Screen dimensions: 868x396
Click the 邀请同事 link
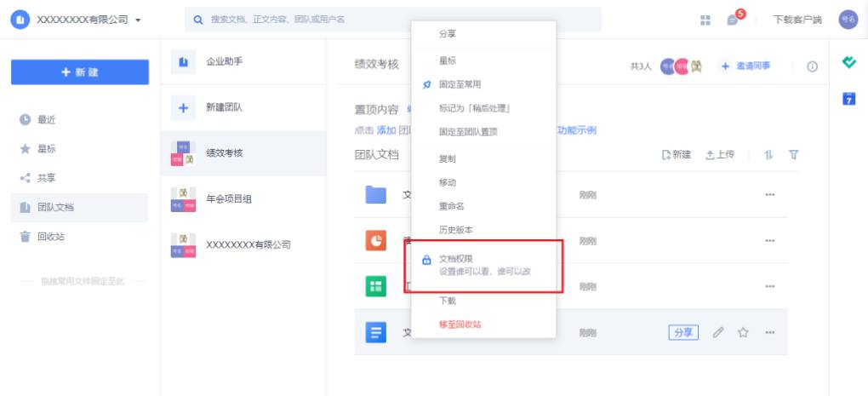pyautogui.click(x=745, y=66)
